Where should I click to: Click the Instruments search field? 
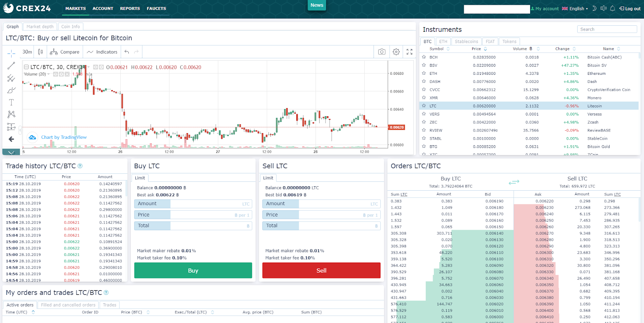click(607, 29)
